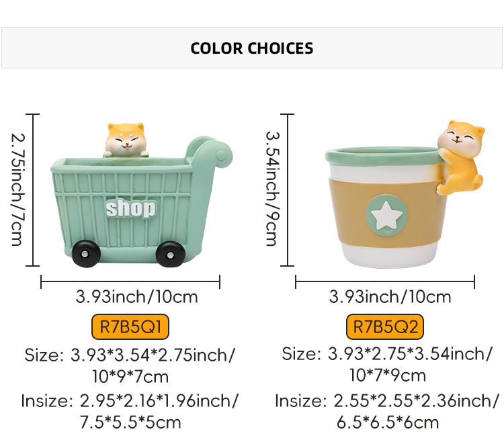The width and height of the screenshot is (504, 442).
Task: Click the shiba dog hanging on cup
Action: [460, 158]
